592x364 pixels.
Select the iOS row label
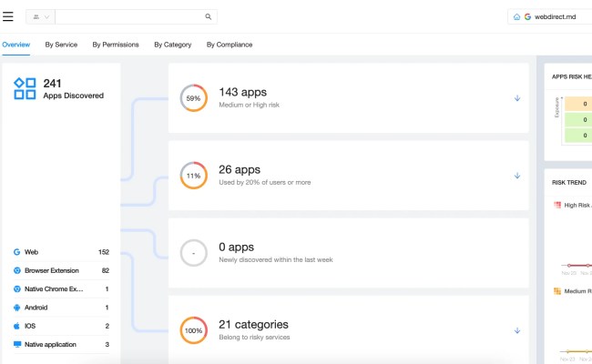point(30,326)
